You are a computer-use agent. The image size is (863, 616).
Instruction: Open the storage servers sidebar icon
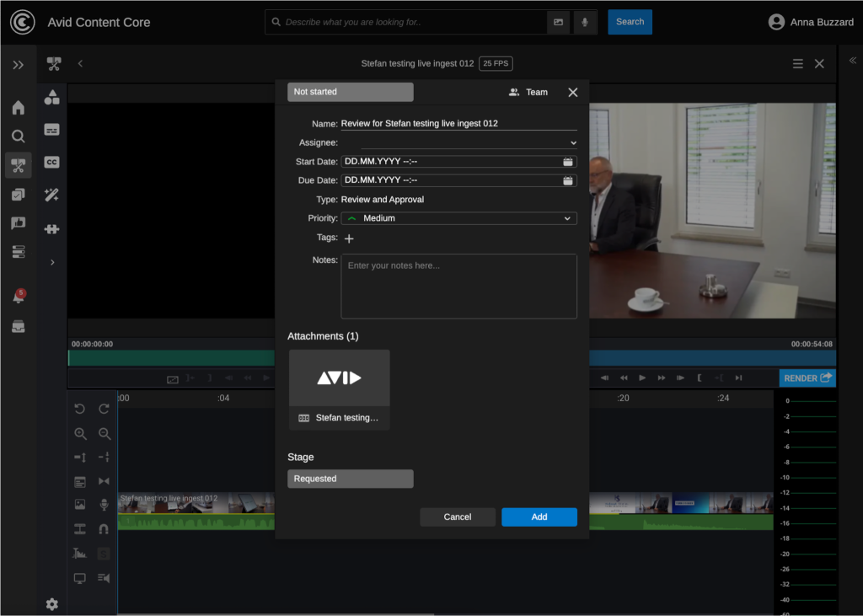[x=19, y=252]
